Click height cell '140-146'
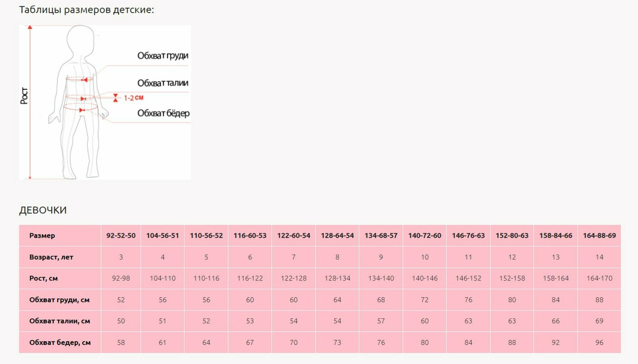Viewport: 638px width, 364px height. pyautogui.click(x=425, y=278)
